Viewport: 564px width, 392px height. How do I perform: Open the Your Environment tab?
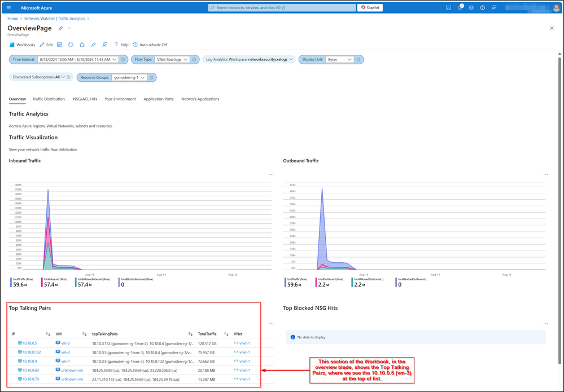pyautogui.click(x=120, y=99)
